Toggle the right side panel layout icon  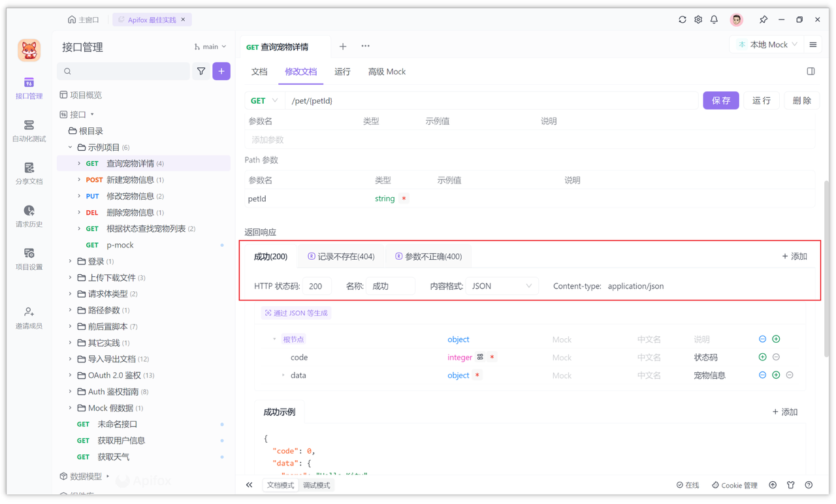811,71
